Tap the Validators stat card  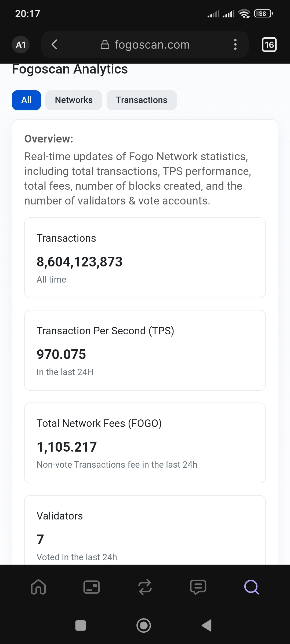[x=145, y=531]
